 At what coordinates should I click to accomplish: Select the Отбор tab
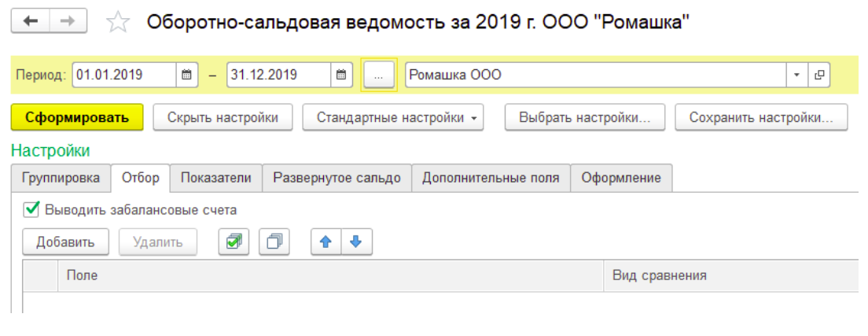141,178
